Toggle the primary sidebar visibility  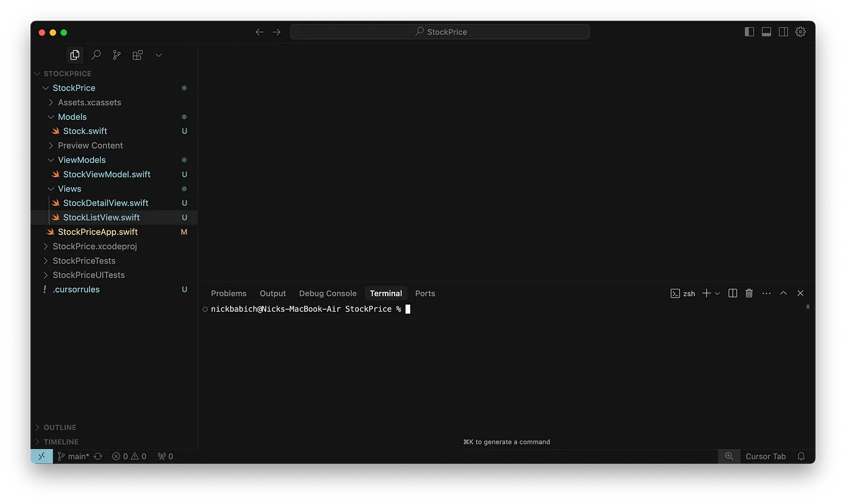[x=749, y=31]
